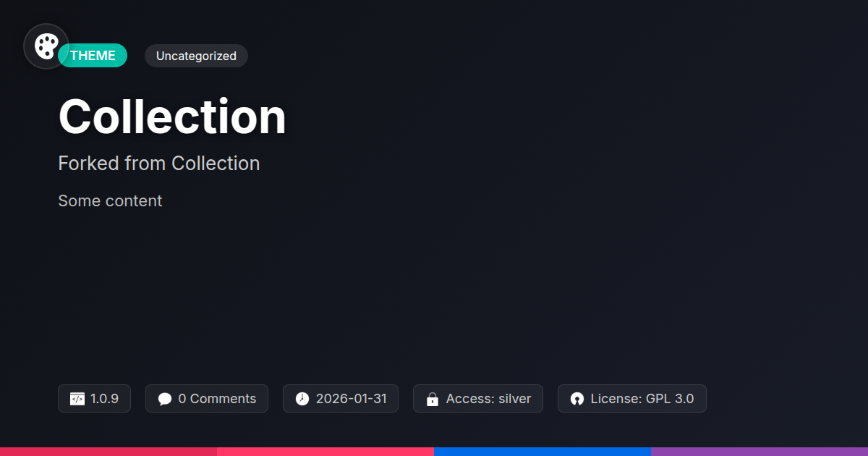The height and width of the screenshot is (456, 868).
Task: Click the code version icon
Action: (x=77, y=399)
